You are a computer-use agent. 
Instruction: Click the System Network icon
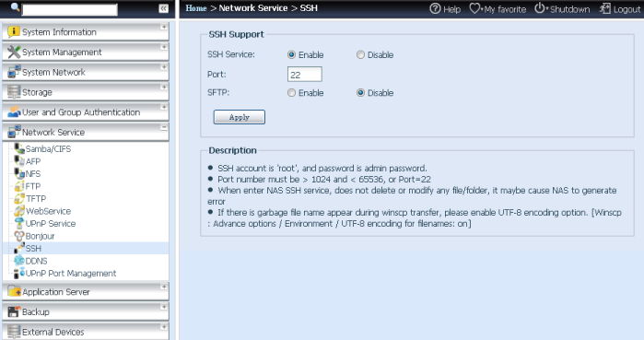[14, 72]
